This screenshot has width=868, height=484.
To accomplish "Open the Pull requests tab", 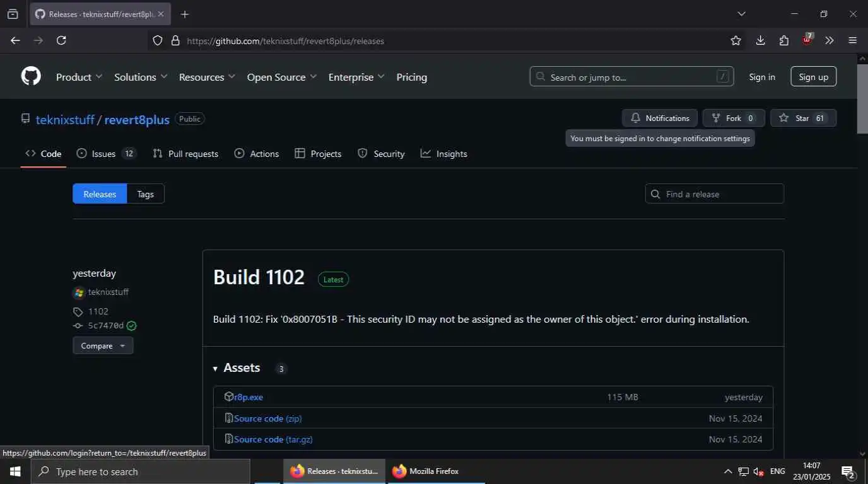I will tap(185, 154).
